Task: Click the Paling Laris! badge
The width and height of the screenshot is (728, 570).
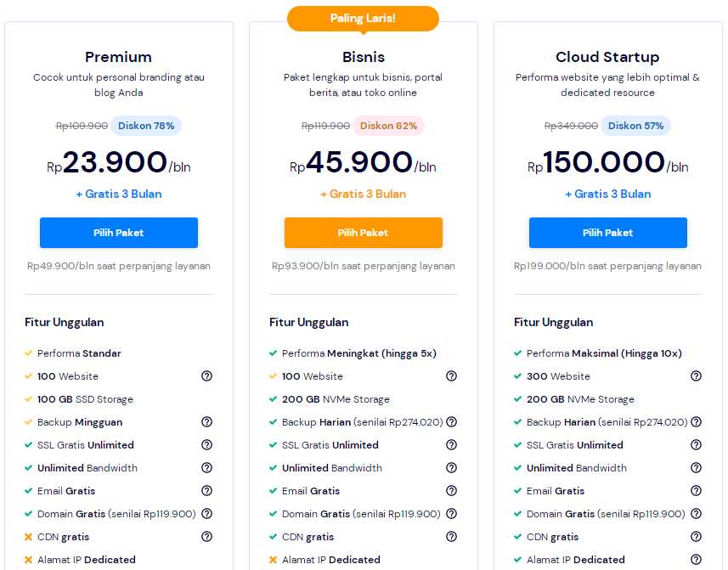Action: [x=364, y=19]
